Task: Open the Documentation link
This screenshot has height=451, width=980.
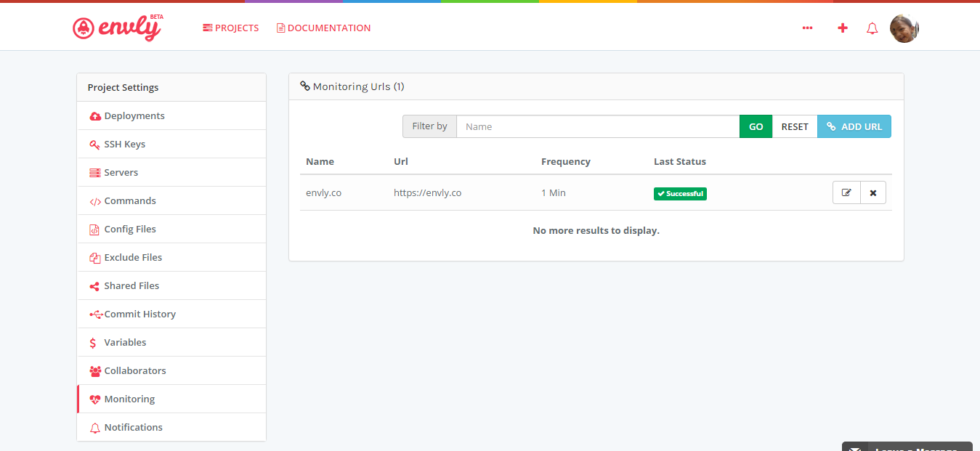Action: click(x=324, y=28)
